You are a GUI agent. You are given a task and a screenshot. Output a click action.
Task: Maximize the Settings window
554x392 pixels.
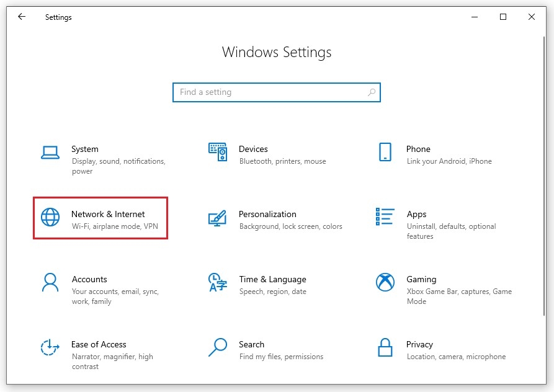pyautogui.click(x=503, y=17)
